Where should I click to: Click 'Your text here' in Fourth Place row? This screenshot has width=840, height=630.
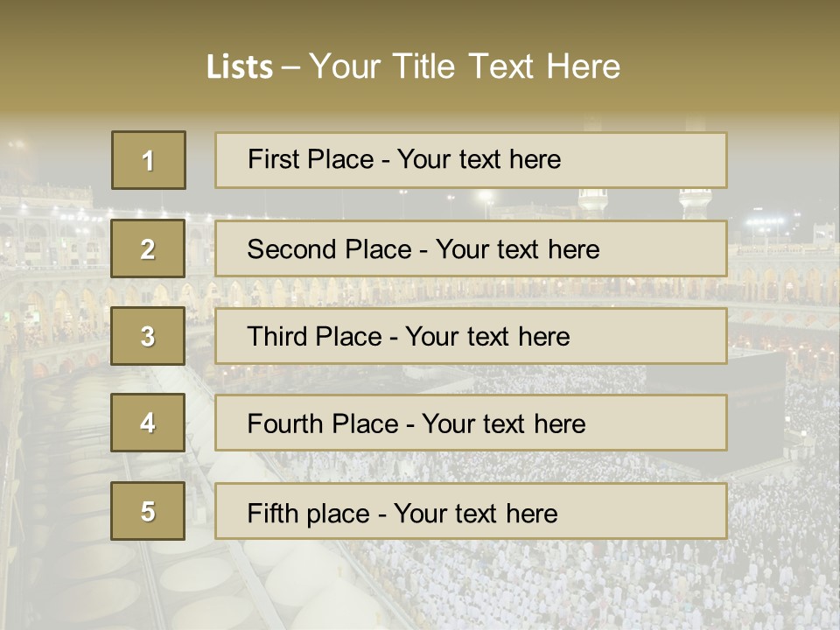point(503,424)
